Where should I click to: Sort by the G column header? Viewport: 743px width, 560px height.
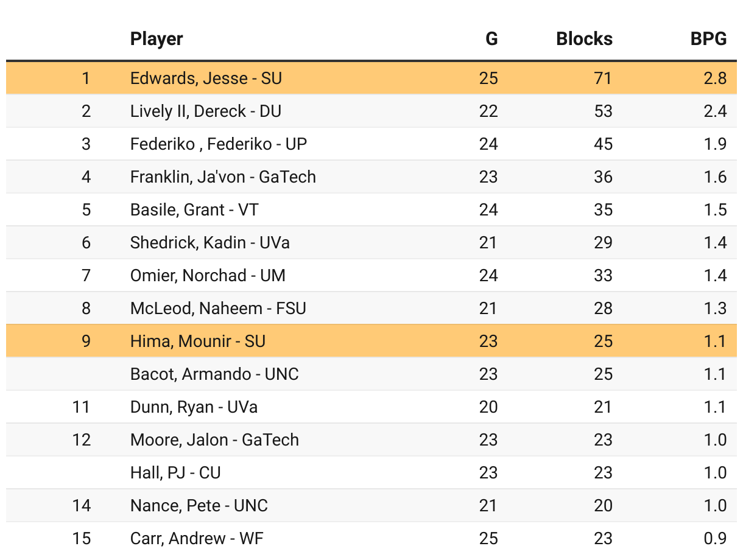[x=491, y=39]
